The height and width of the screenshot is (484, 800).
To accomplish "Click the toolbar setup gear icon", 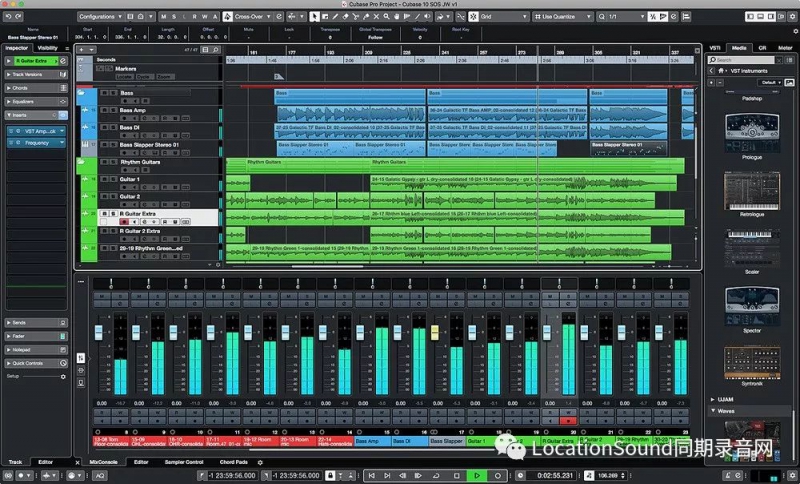I will point(792,16).
